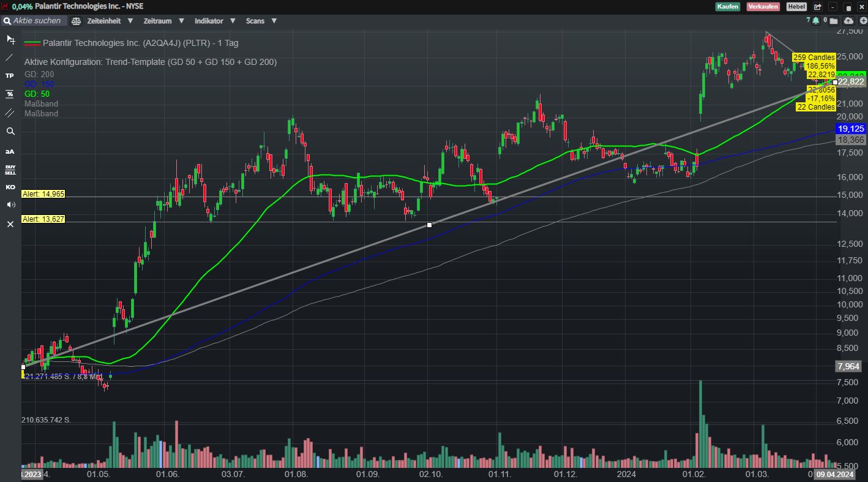The image size is (868, 482).
Task: Click the Verkaufen button
Action: pyautogui.click(x=763, y=7)
